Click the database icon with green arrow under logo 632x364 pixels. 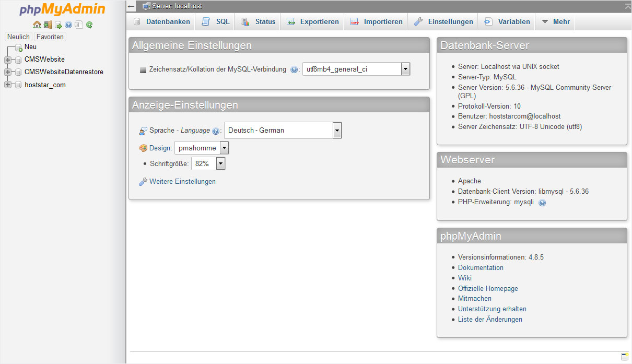pyautogui.click(x=58, y=25)
